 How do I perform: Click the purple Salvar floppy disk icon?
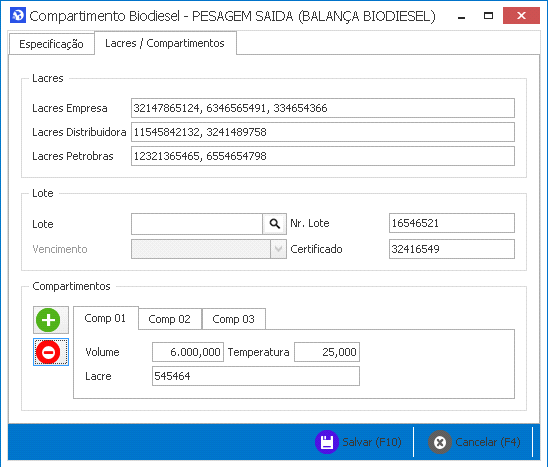pyautogui.click(x=327, y=442)
